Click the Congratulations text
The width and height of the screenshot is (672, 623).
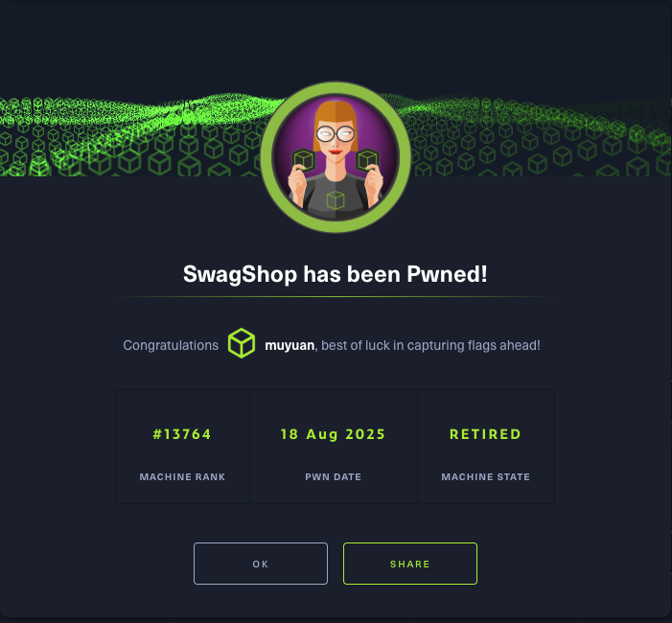[x=171, y=345]
